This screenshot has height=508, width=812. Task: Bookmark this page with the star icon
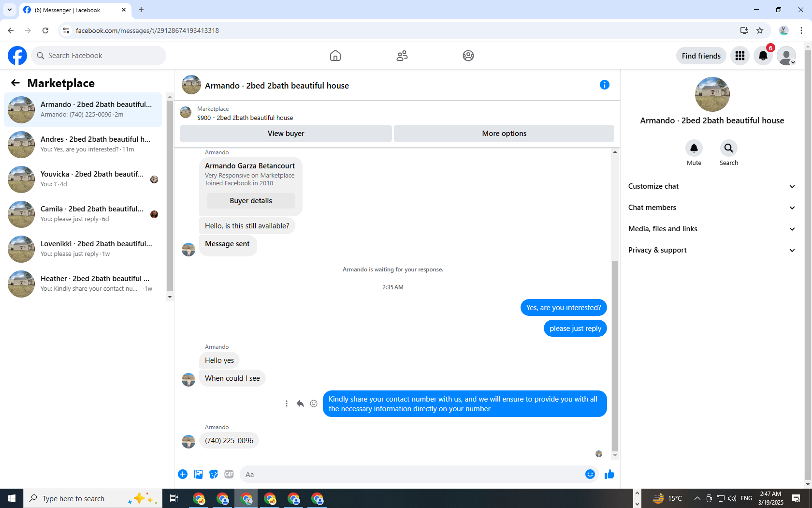tap(760, 30)
